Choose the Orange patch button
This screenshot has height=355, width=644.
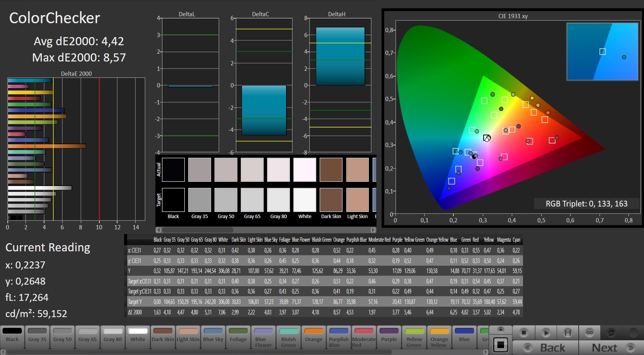[313, 335]
